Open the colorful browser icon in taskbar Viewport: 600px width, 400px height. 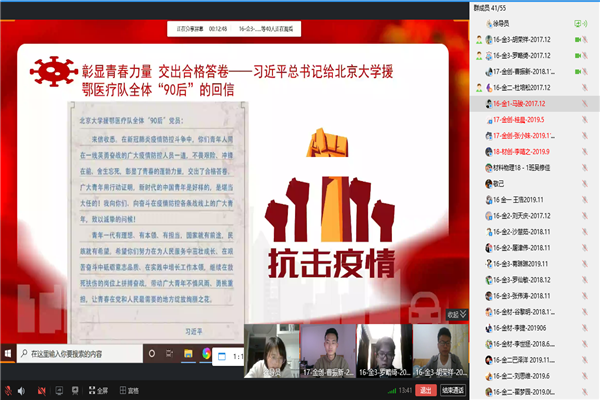tap(206, 354)
